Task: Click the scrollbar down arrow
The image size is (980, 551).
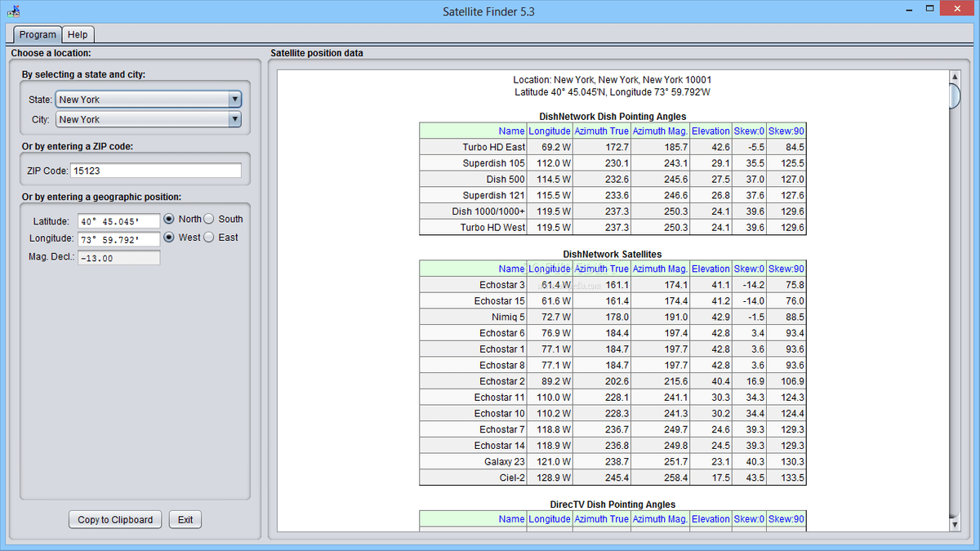Action: pyautogui.click(x=953, y=525)
